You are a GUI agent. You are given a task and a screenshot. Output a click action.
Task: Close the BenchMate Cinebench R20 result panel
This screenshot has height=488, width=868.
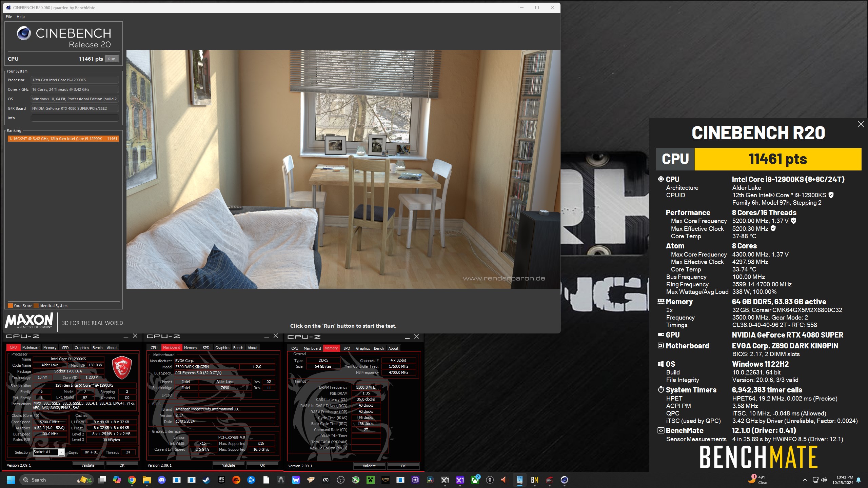861,124
